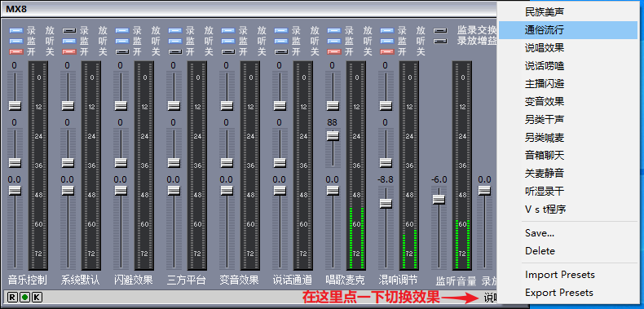Select the highlighted 通俗流行 preset

(568, 30)
